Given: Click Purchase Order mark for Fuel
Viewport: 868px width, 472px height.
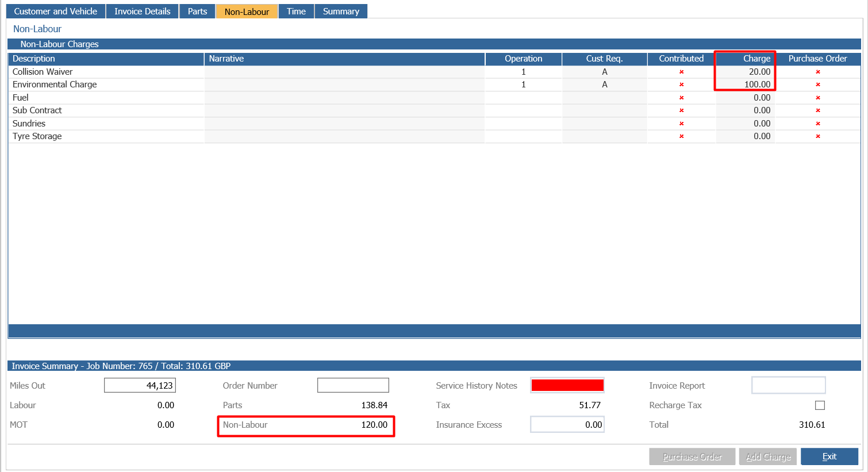Looking at the screenshot, I should [x=817, y=98].
